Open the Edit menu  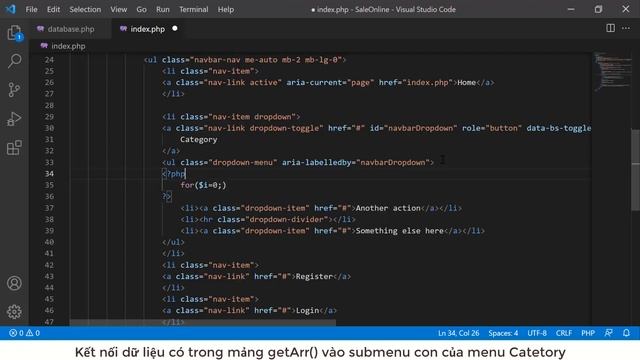coord(53,9)
